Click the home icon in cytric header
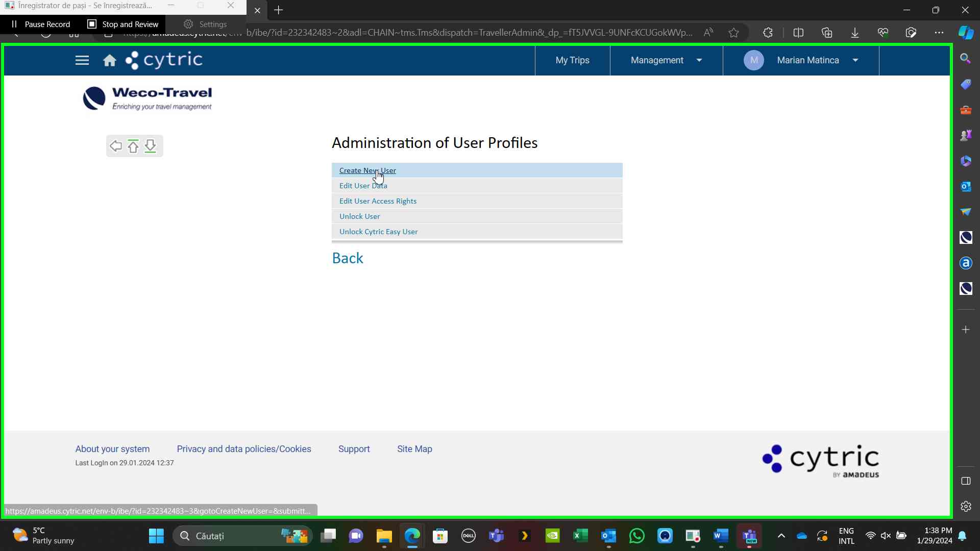 [109, 61]
